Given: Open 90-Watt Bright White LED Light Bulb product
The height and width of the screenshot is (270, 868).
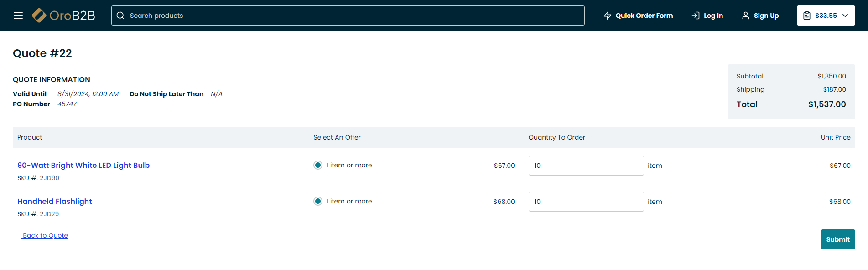Looking at the screenshot, I should (x=83, y=165).
